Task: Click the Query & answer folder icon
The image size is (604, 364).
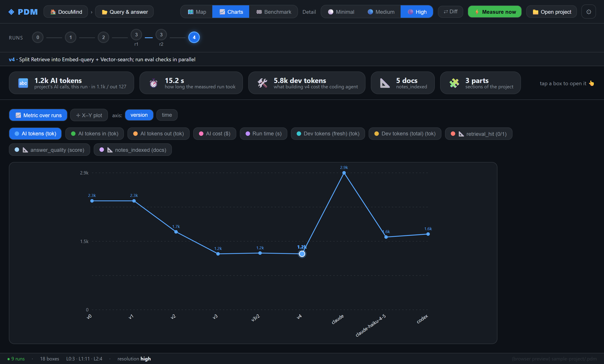Action: pyautogui.click(x=105, y=12)
